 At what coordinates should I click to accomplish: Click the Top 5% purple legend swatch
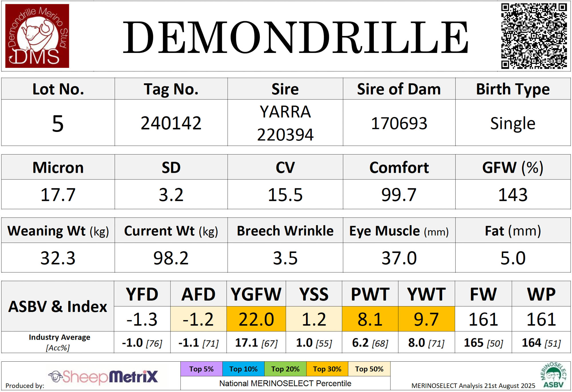tap(201, 369)
